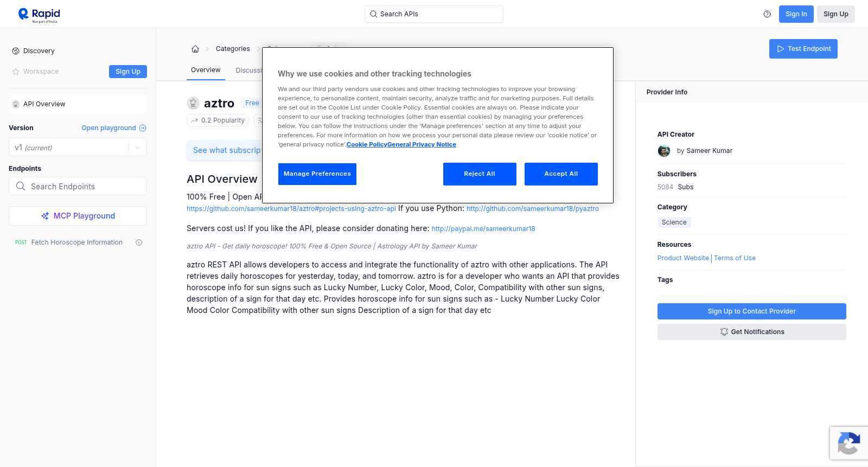Open the MCP Playground button
Image resolution: width=868 pixels, height=467 pixels.
78,216
